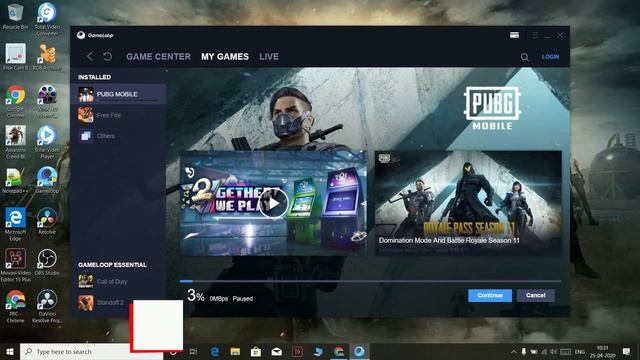Play the 2gether We Play video
This screenshot has height=360, width=640.
tap(273, 203)
